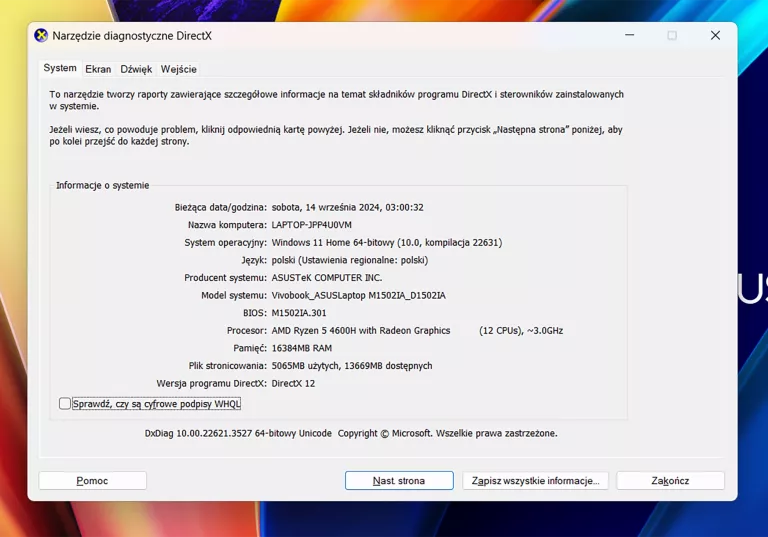Image resolution: width=768 pixels, height=537 pixels.
Task: Select computer name LAPTOP-JPP4U0VM
Action: [312, 225]
